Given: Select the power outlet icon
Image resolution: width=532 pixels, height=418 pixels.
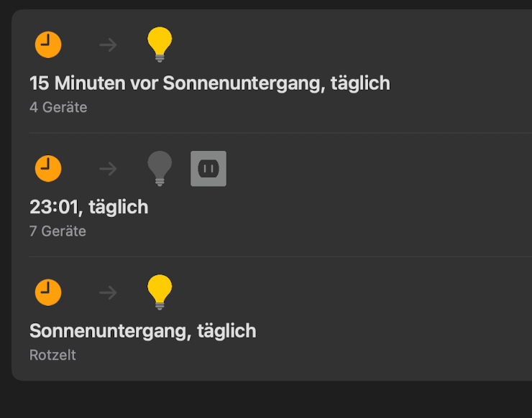Looking at the screenshot, I should point(208,169).
